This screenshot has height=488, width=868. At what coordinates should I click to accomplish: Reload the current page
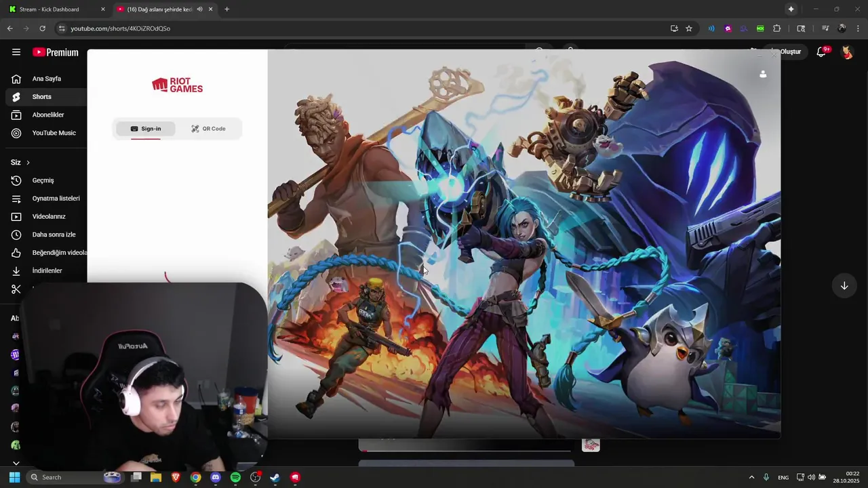tap(42, 28)
